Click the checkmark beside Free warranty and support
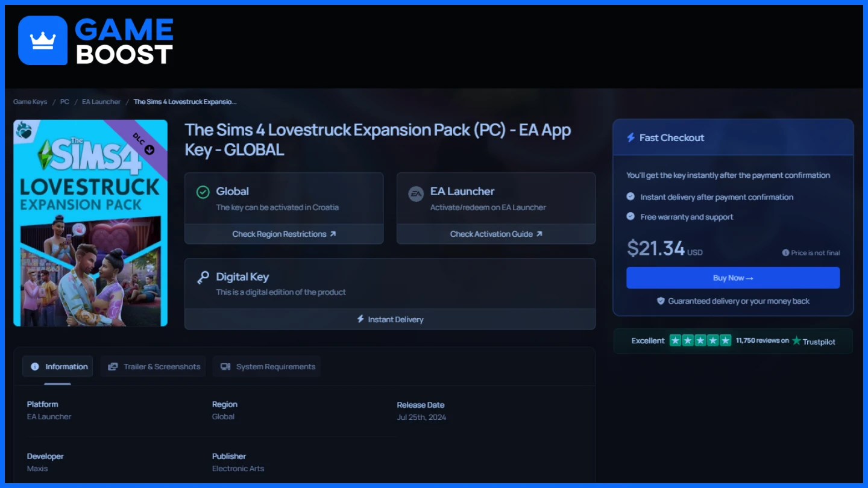Viewport: 868px width, 488px height. click(x=631, y=216)
